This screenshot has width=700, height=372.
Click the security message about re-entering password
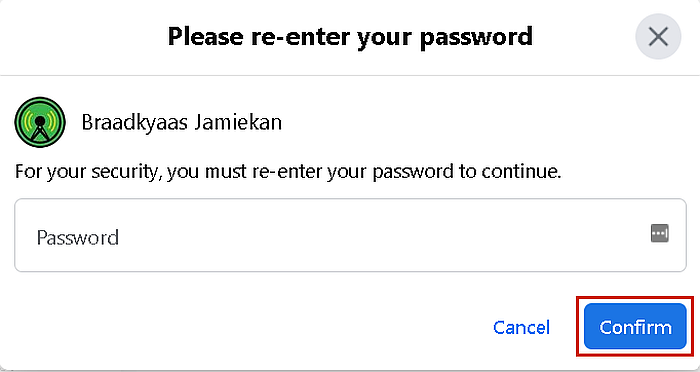(288, 171)
